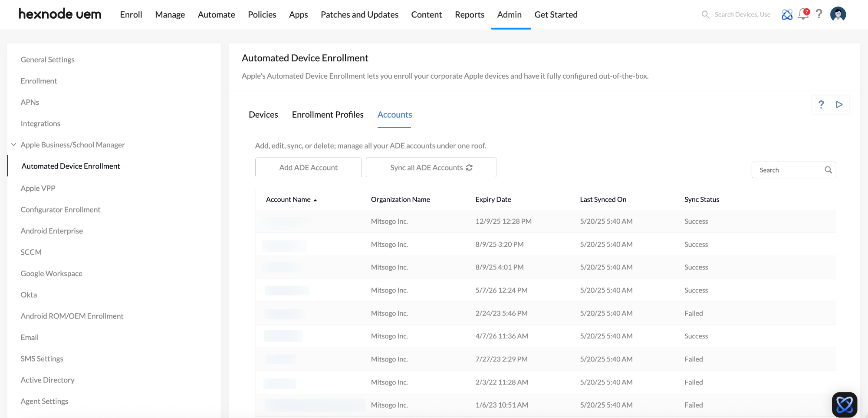Select Automated Device Enrollment sidebar item

coord(71,166)
